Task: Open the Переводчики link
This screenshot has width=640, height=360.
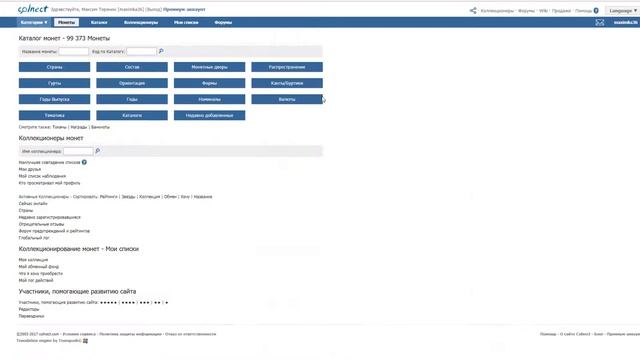Action: coord(31,316)
